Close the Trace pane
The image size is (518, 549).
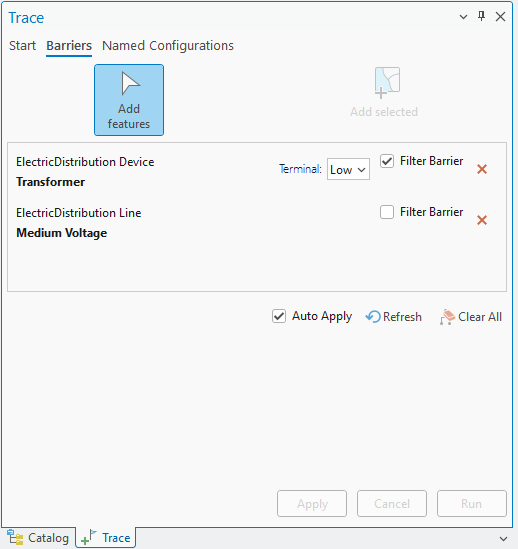(500, 16)
